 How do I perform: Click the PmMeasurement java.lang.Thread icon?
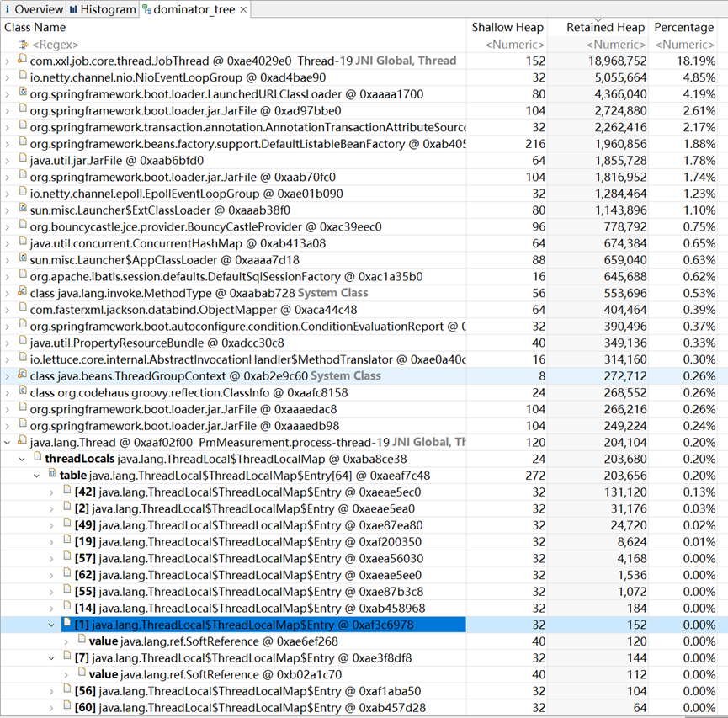click(22, 440)
